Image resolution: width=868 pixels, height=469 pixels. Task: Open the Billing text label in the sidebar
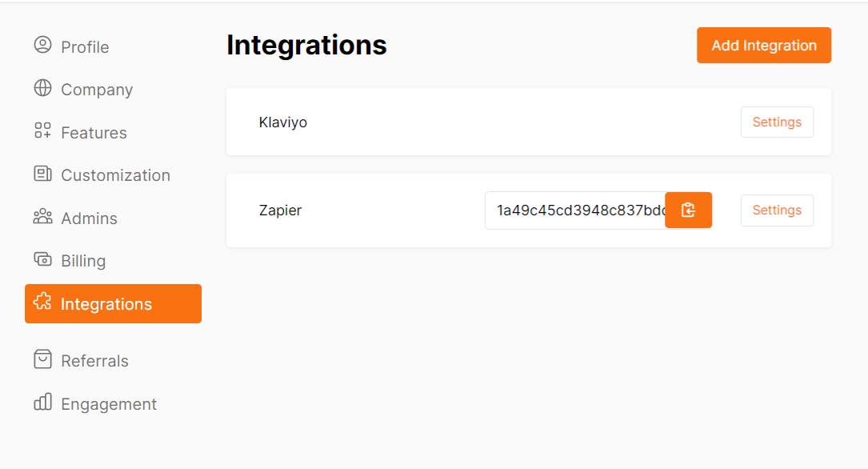(83, 261)
